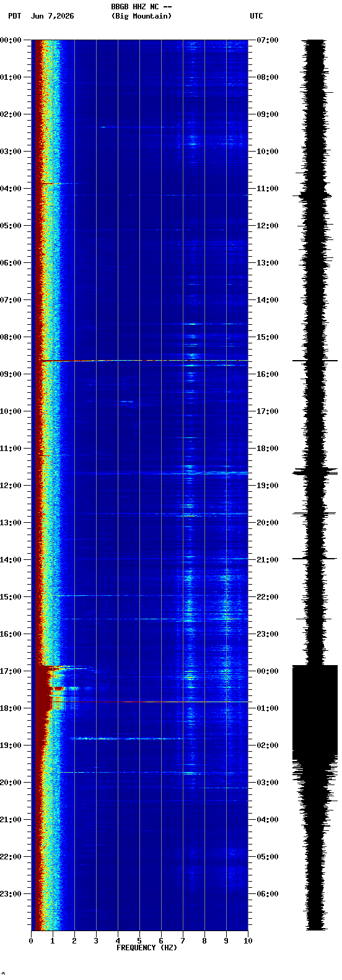Click the 08:00 label on UTC axis
342x980 pixels.
pyautogui.click(x=267, y=77)
